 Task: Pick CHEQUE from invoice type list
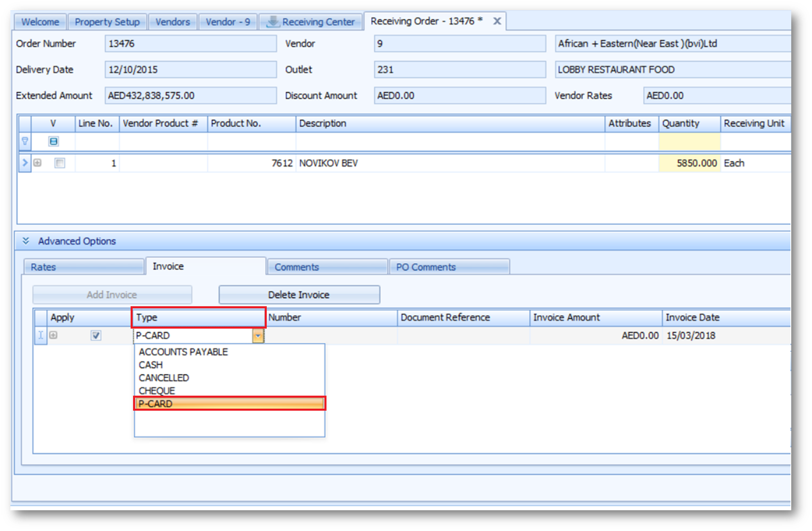pyautogui.click(x=157, y=391)
